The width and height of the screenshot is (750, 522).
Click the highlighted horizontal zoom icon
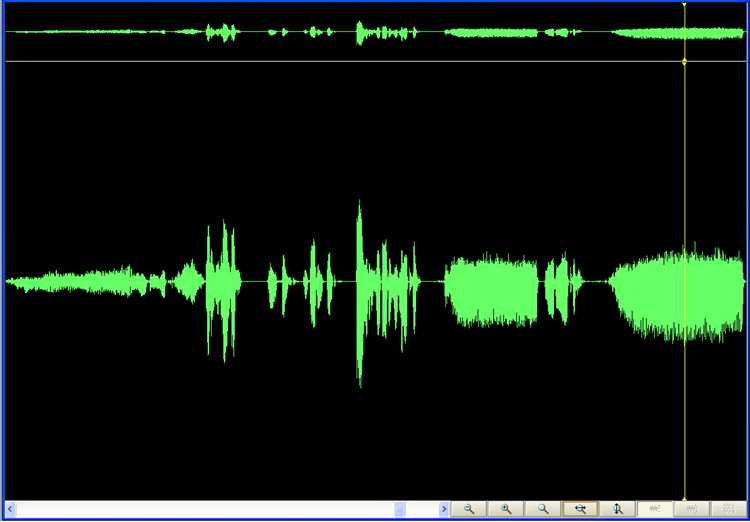(x=580, y=509)
